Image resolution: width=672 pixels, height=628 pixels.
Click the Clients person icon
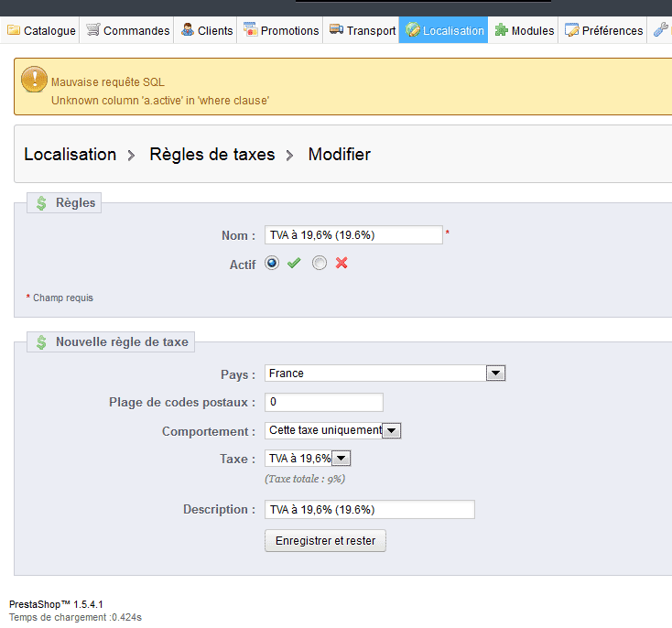pyautogui.click(x=188, y=29)
